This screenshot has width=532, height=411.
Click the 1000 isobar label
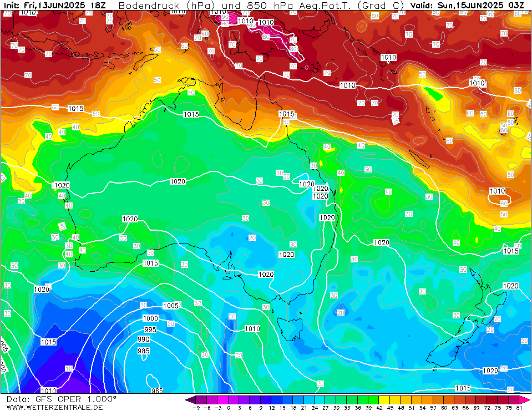click(x=150, y=318)
